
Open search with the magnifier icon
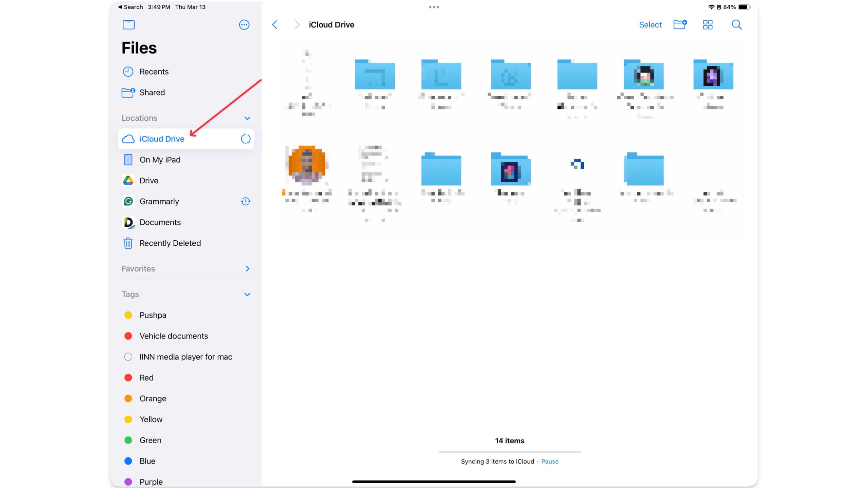click(x=736, y=25)
